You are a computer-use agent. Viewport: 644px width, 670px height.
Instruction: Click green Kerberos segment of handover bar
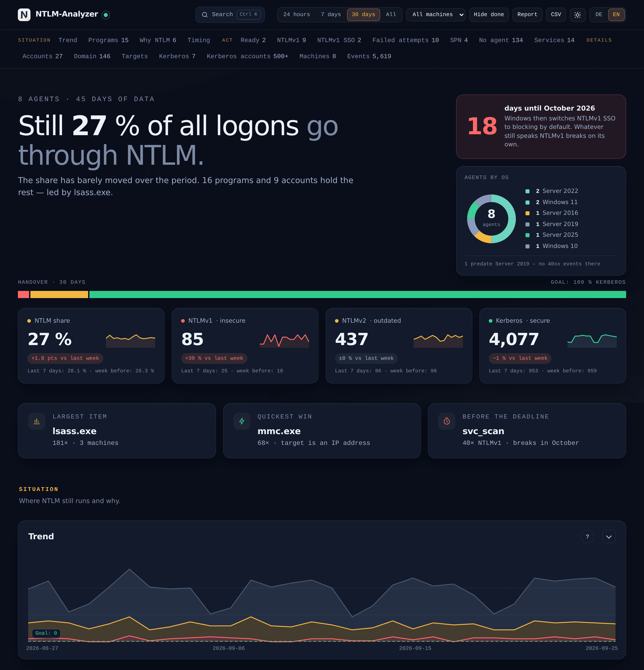pos(358,295)
